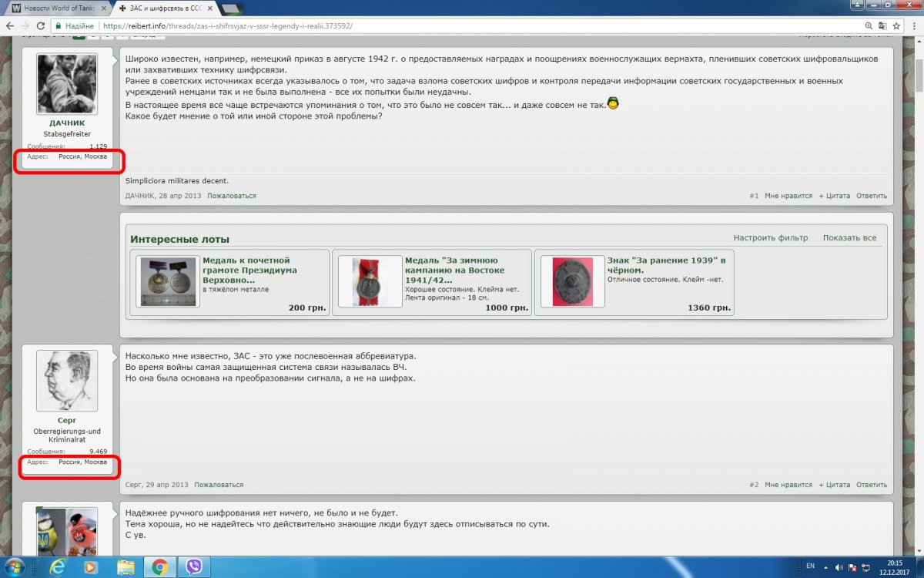This screenshot has width=924, height=578.
Task: Click post number #1 permalink
Action: coord(754,196)
